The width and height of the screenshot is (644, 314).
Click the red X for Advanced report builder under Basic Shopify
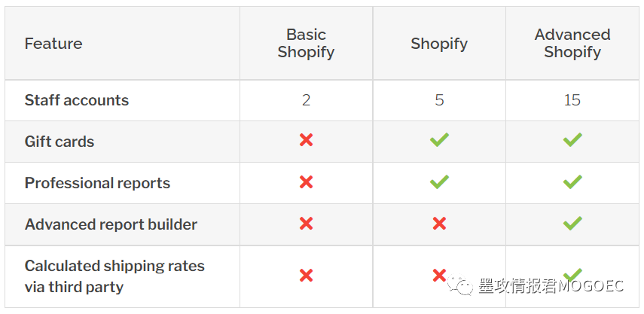tap(306, 224)
